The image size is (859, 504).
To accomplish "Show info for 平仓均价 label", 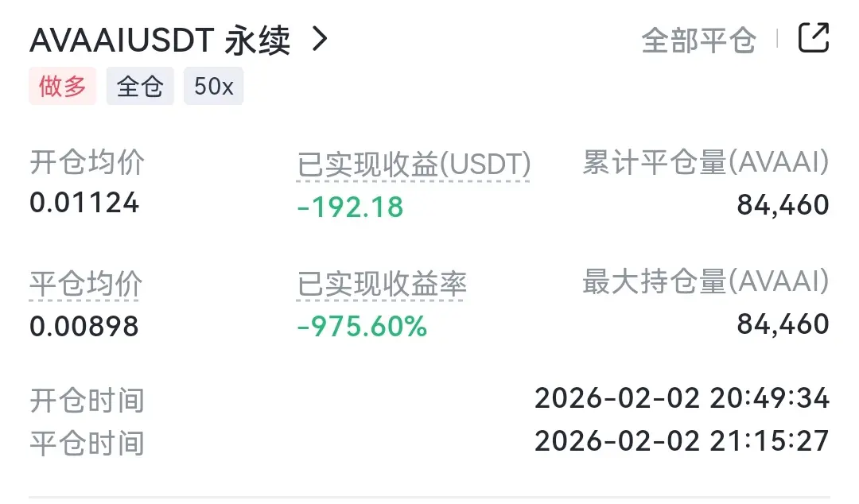I will (86, 284).
